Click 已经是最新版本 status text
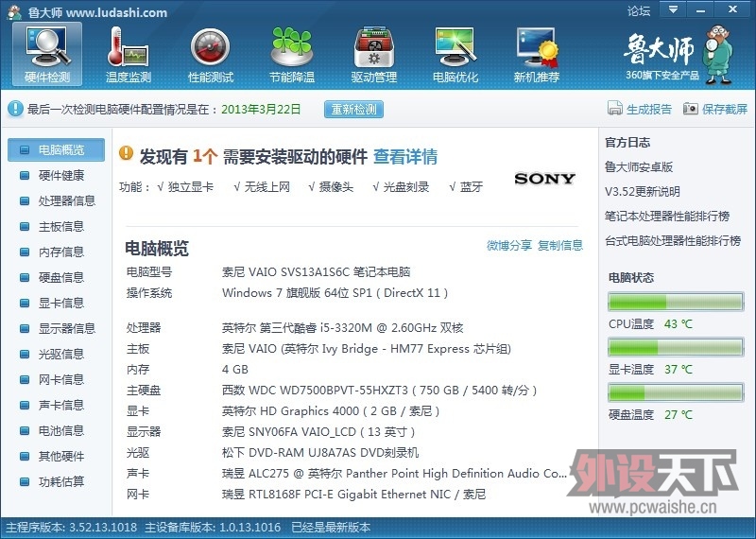The width and height of the screenshot is (756, 539). click(x=331, y=527)
